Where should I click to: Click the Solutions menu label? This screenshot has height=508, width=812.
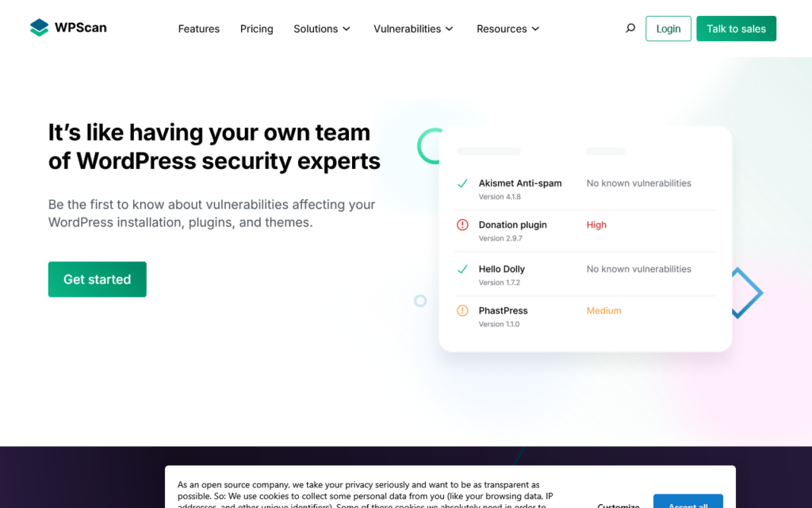(316, 29)
